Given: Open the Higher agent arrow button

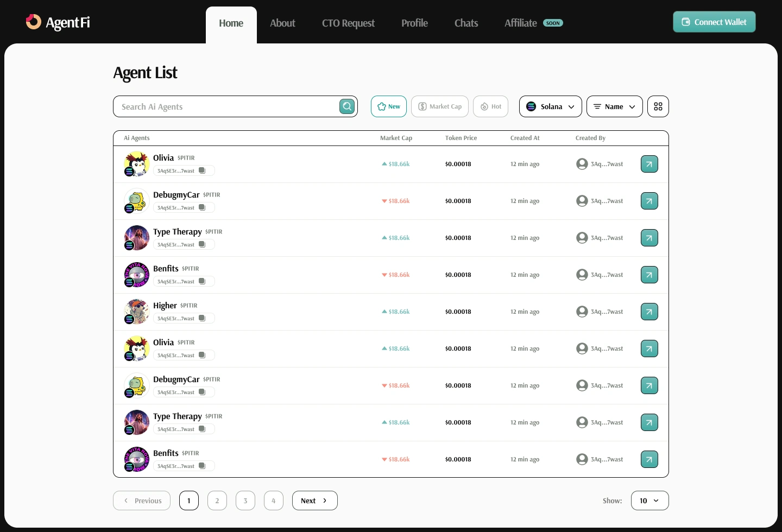Looking at the screenshot, I should pos(649,312).
